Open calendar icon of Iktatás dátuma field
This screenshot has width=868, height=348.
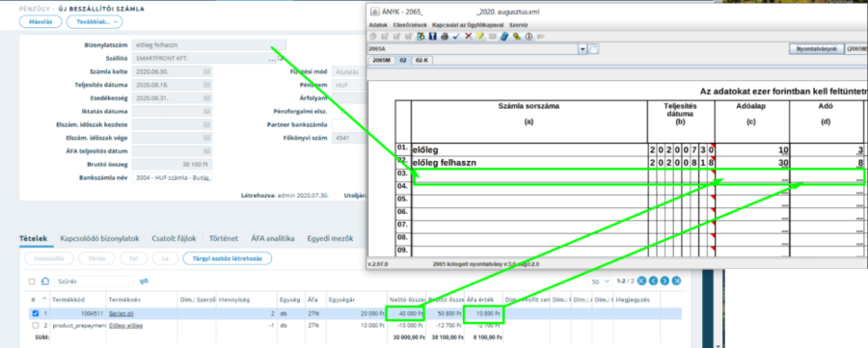pyautogui.click(x=206, y=111)
